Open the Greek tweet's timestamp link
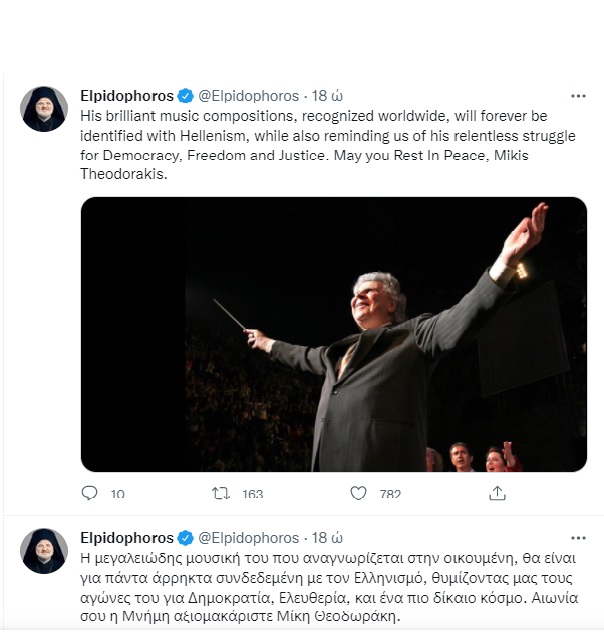Viewport: 604px width, 632px height. 328,538
